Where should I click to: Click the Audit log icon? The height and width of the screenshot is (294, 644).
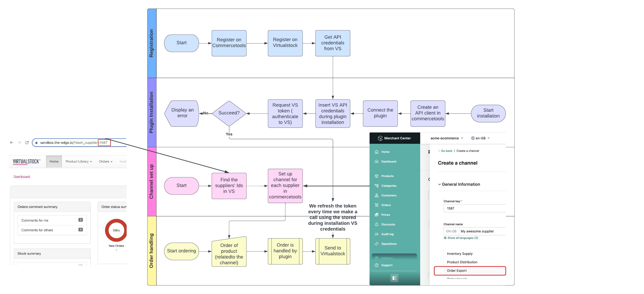pos(376,234)
